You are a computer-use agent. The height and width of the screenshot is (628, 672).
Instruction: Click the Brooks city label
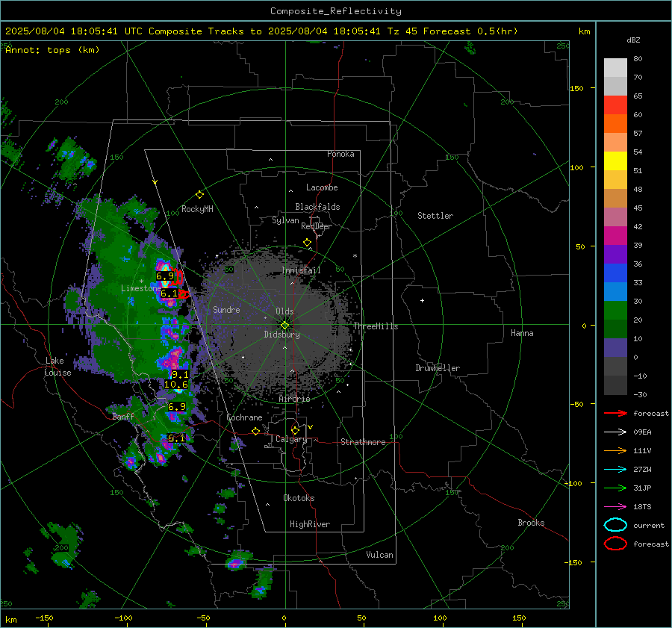531,523
